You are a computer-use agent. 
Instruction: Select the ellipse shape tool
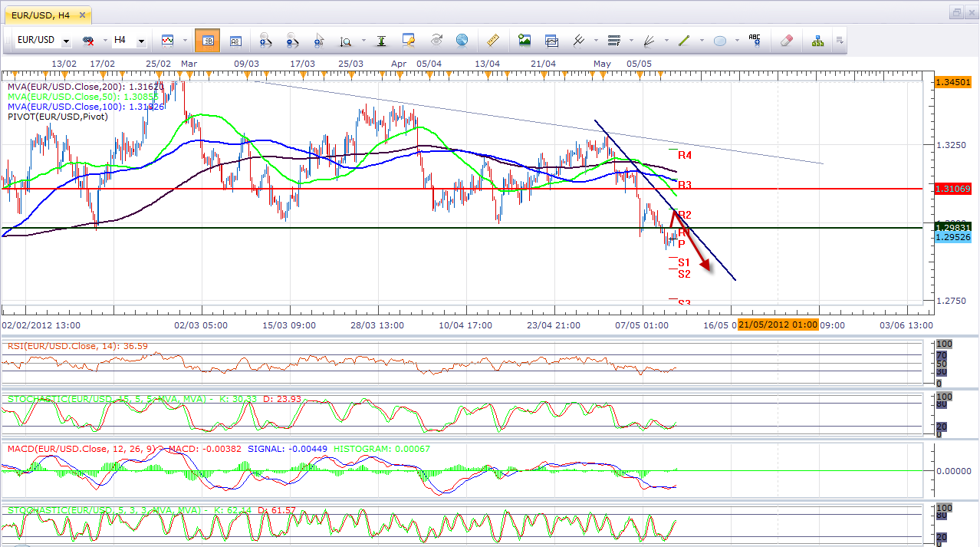[x=719, y=40]
